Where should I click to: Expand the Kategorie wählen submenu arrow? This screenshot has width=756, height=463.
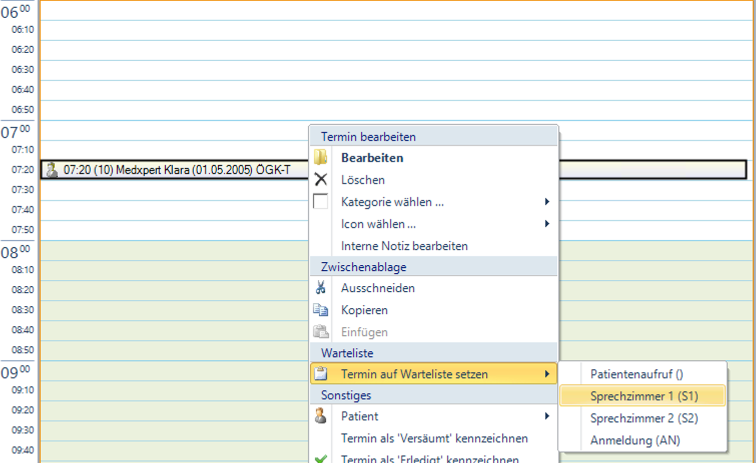click(x=547, y=202)
